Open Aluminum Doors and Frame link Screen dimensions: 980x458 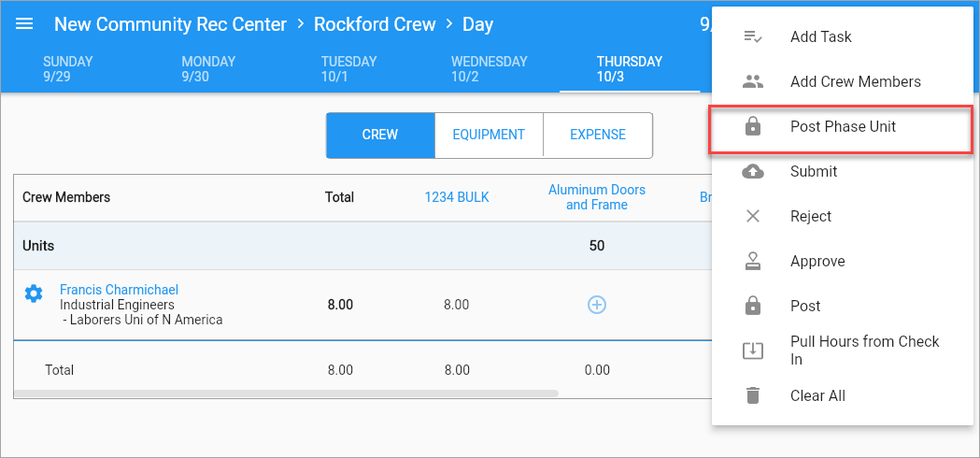597,197
